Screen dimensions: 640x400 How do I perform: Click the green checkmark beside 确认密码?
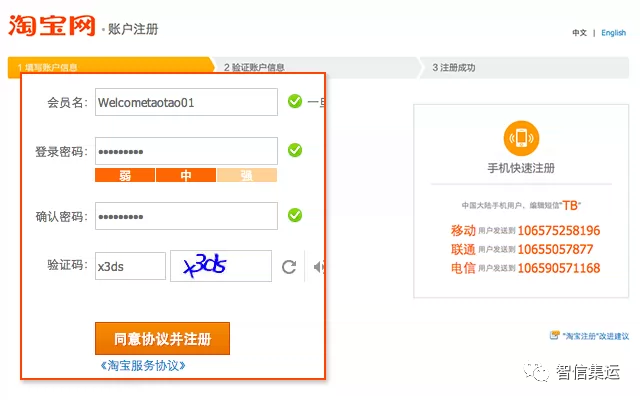[x=295, y=215]
